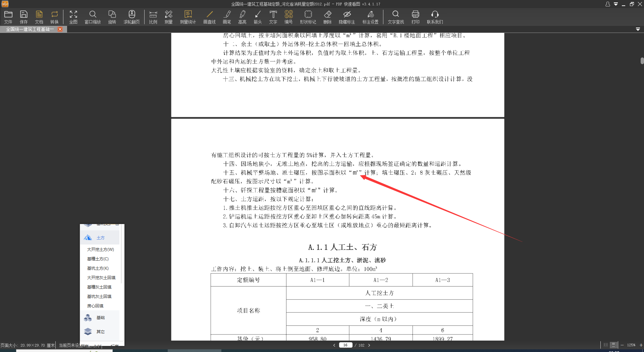Select the 高亮 highlighter tool
This screenshot has width=644, height=352.
click(x=242, y=17)
